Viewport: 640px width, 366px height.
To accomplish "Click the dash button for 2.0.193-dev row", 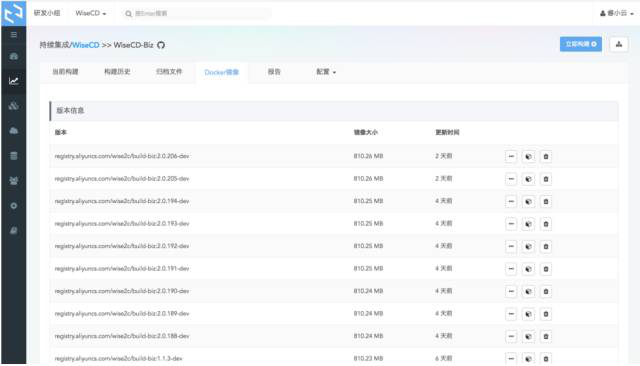I will pos(511,224).
